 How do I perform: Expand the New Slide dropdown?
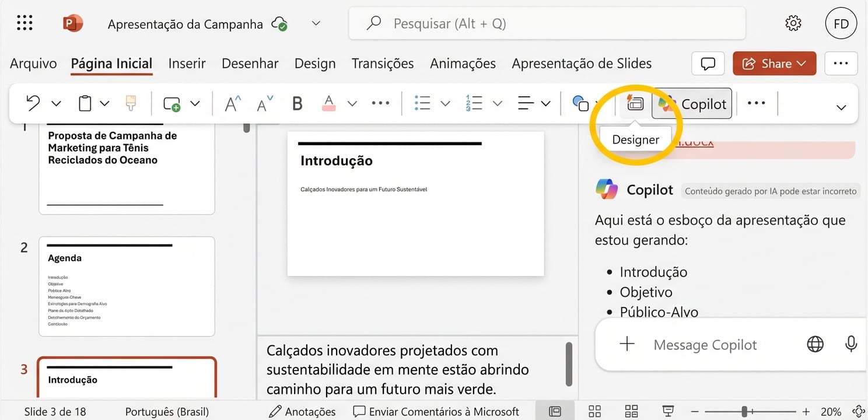tap(195, 103)
